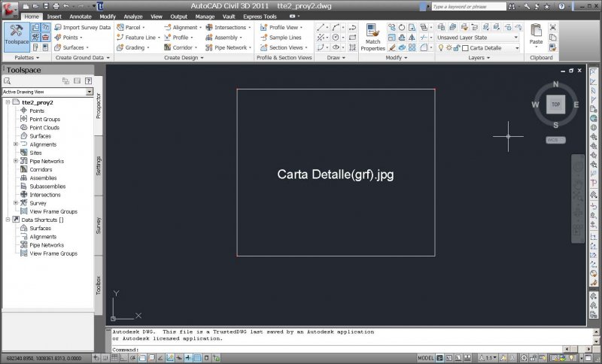
Task: Expand the Pipe Networks tree node
Action: (16, 161)
